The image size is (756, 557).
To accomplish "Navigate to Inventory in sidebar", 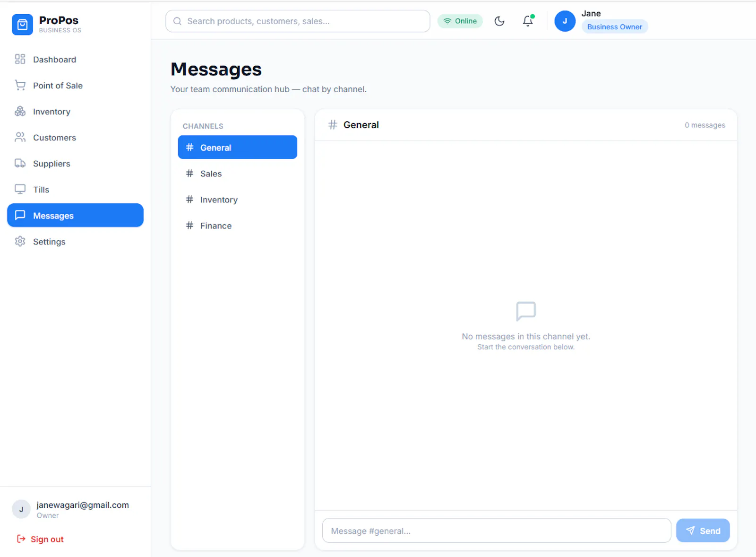I will pos(75,111).
